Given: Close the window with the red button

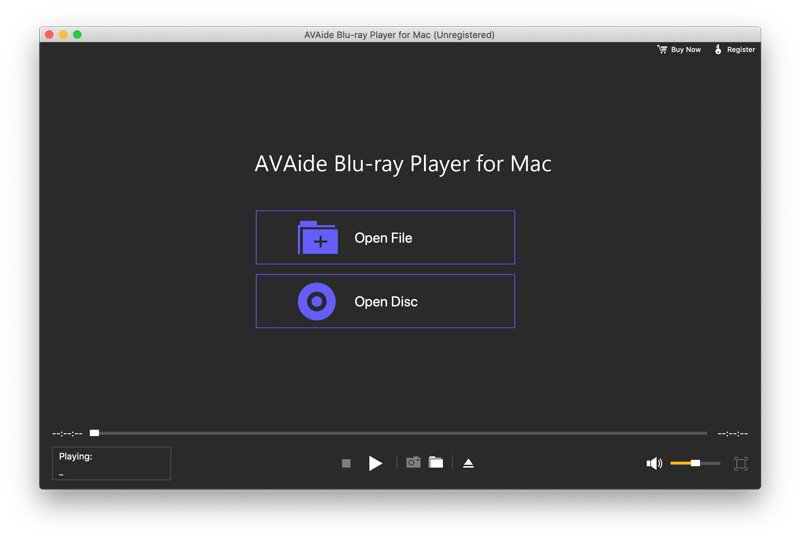Looking at the screenshot, I should click(49, 34).
